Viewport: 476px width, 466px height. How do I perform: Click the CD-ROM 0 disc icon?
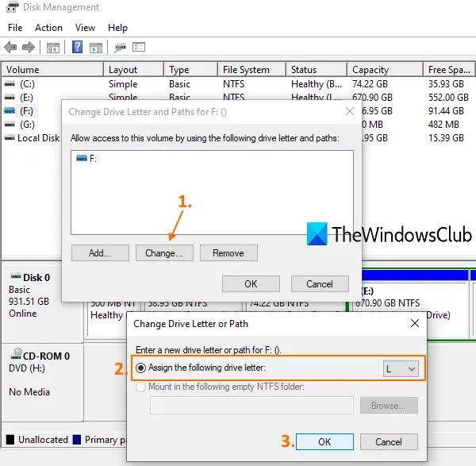pyautogui.click(x=16, y=354)
